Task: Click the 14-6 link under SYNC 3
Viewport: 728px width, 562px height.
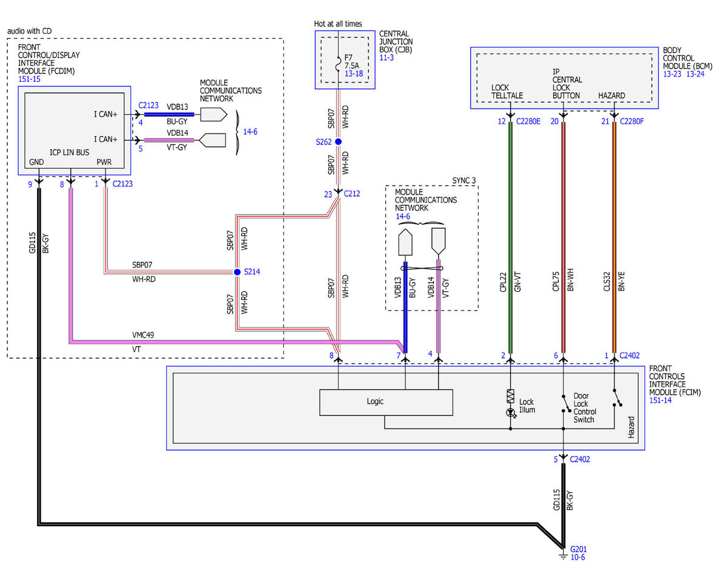Action: click(x=403, y=216)
